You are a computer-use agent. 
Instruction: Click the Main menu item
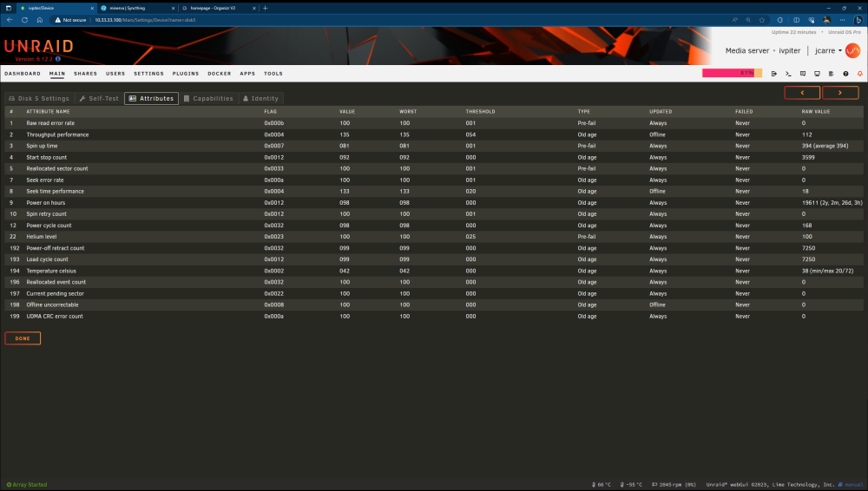(57, 74)
